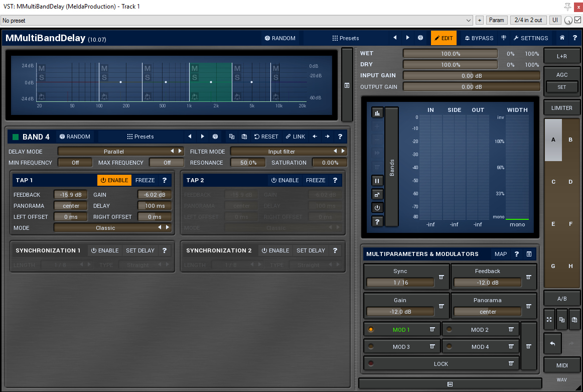This screenshot has height=392, width=583.
Task: Select next FILTER MODE option
Action: click(x=343, y=151)
